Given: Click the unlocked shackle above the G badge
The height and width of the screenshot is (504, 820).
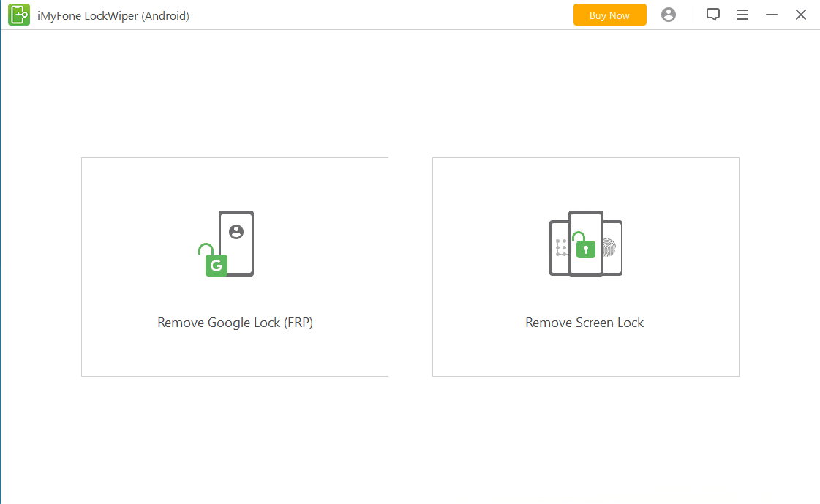Looking at the screenshot, I should pyautogui.click(x=206, y=249).
